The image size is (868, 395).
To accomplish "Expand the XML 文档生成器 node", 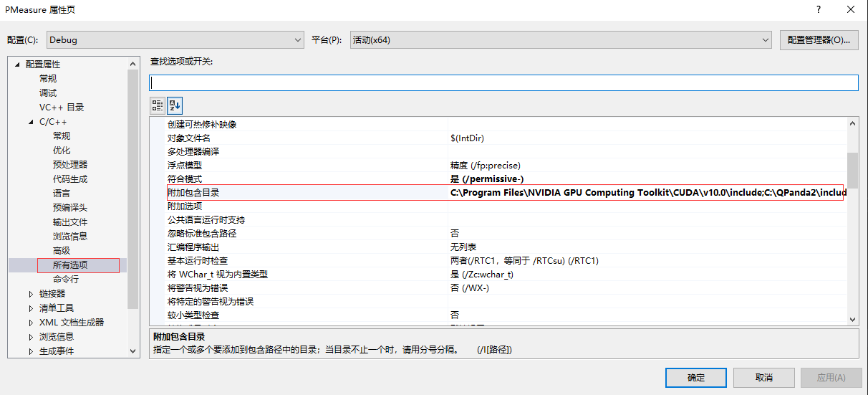I will tap(31, 323).
